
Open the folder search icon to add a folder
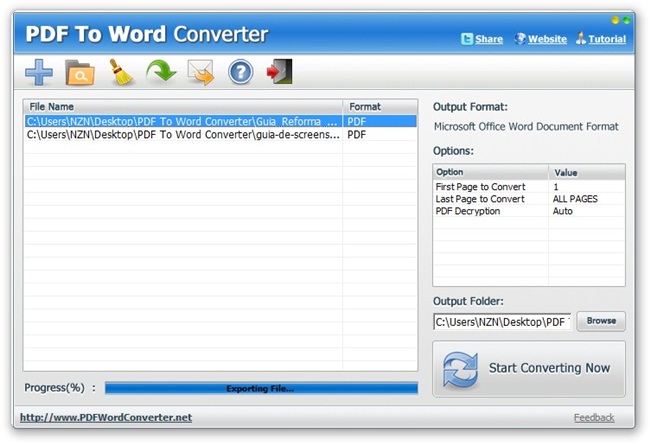click(x=80, y=73)
